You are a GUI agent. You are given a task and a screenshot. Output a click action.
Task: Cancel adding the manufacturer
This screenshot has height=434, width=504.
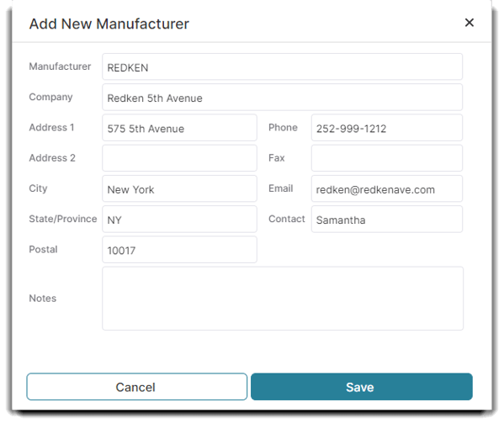click(136, 387)
